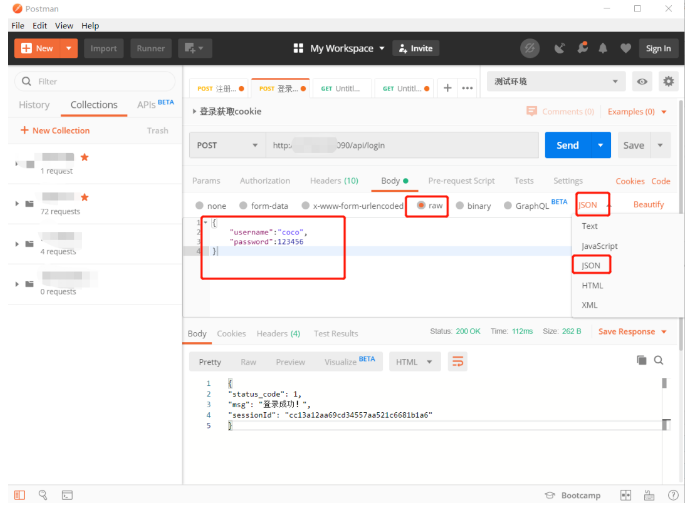Switch to response Cookies tab

(231, 334)
